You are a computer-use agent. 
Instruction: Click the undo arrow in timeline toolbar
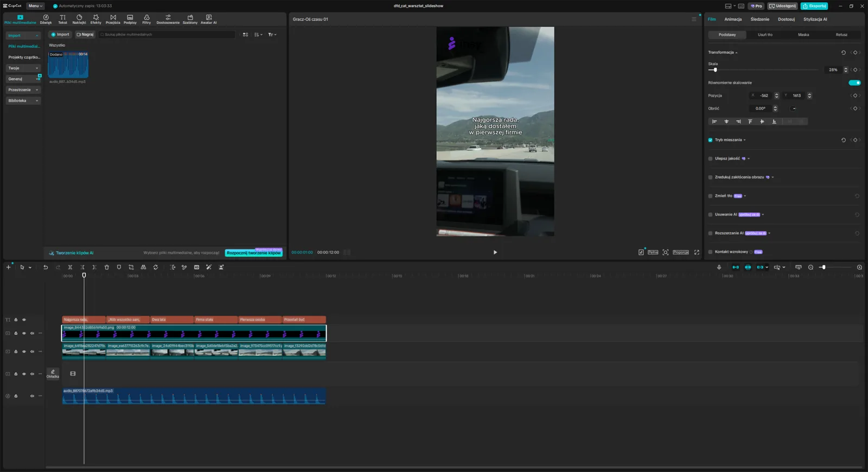point(46,267)
